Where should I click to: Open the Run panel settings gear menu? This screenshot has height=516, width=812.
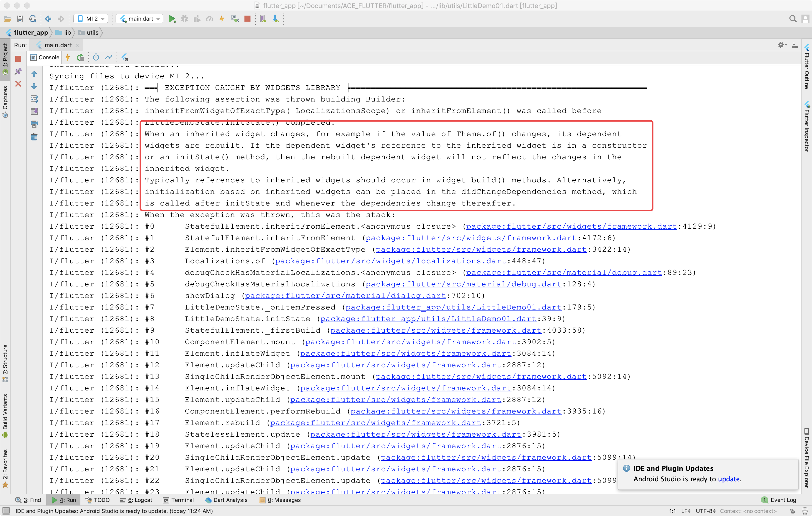point(782,44)
